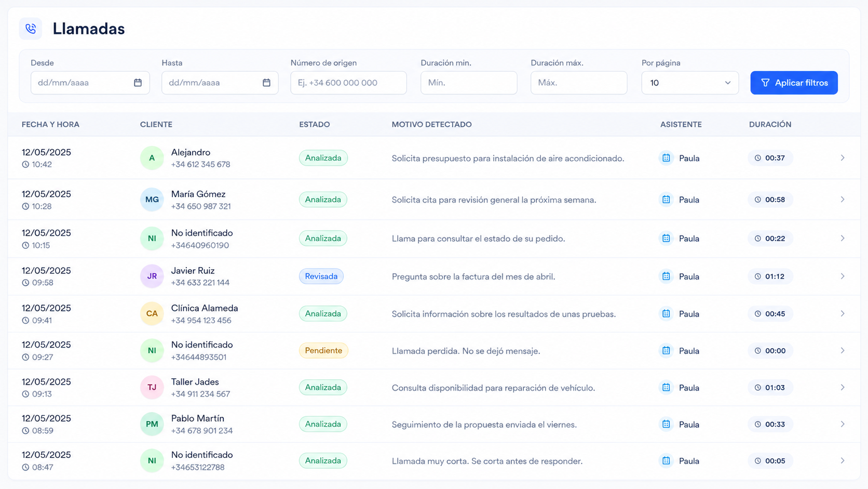Viewport: 868px width, 489px height.
Task: Click the MOTIVO DETECTADO column header
Action: click(x=432, y=125)
